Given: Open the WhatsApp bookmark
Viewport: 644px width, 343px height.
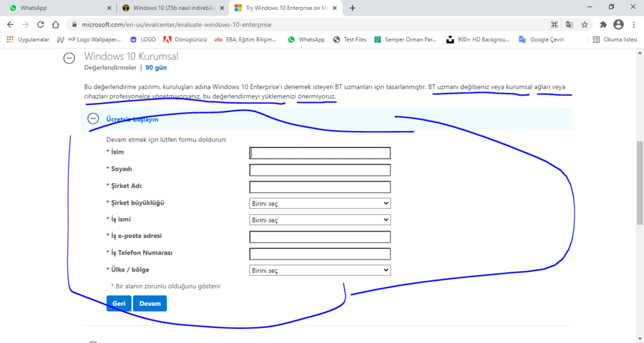Looking at the screenshot, I should (x=306, y=39).
